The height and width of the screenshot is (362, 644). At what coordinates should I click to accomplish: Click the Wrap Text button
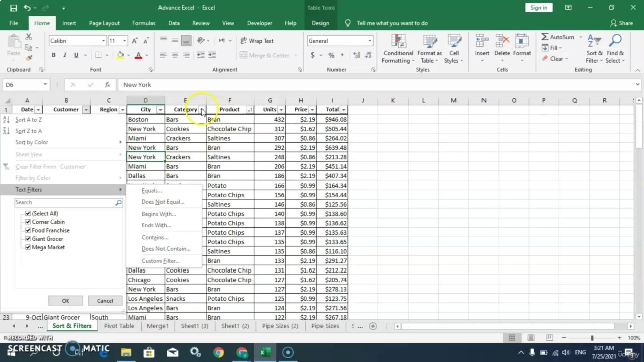click(x=257, y=41)
